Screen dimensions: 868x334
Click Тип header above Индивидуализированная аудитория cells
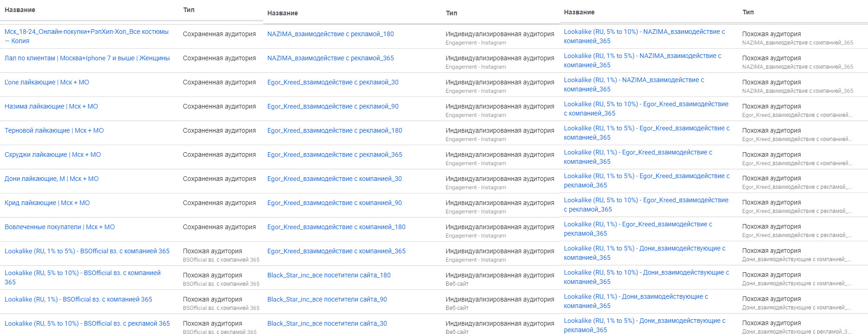pyautogui.click(x=452, y=13)
